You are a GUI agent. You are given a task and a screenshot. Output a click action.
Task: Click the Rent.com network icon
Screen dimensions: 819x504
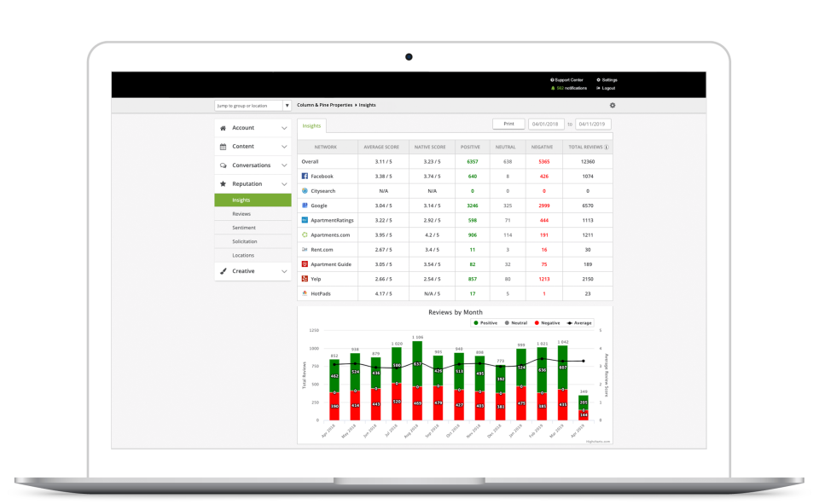(305, 249)
